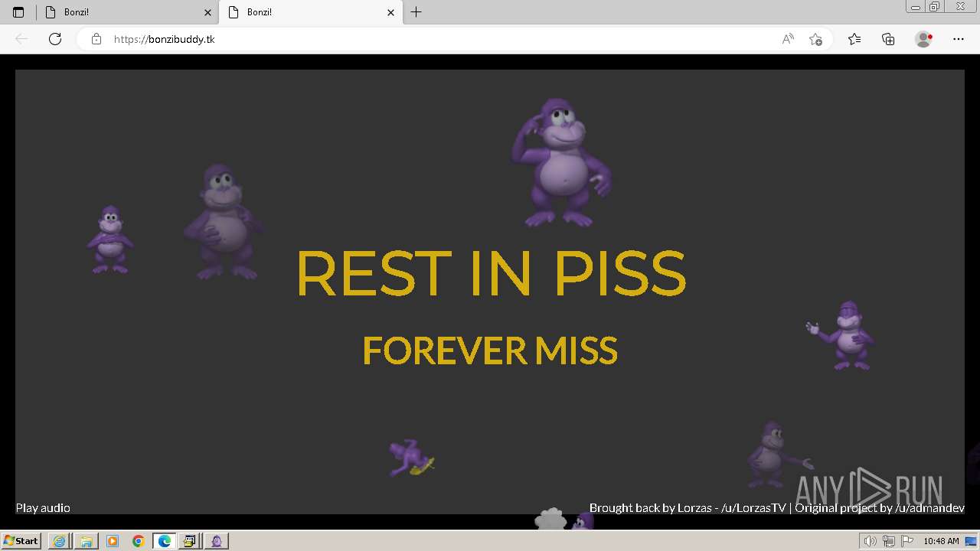980x551 pixels.
Task: Open the Windows Start menu
Action: [21, 541]
